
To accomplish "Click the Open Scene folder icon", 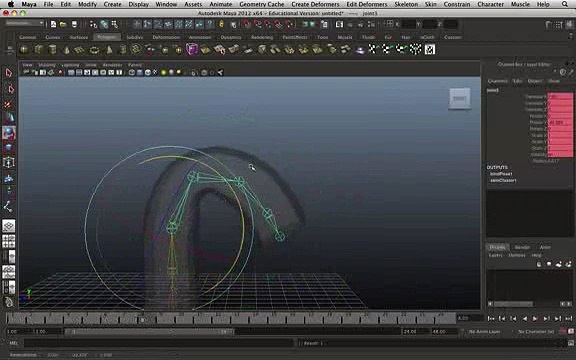I will (x=63, y=24).
